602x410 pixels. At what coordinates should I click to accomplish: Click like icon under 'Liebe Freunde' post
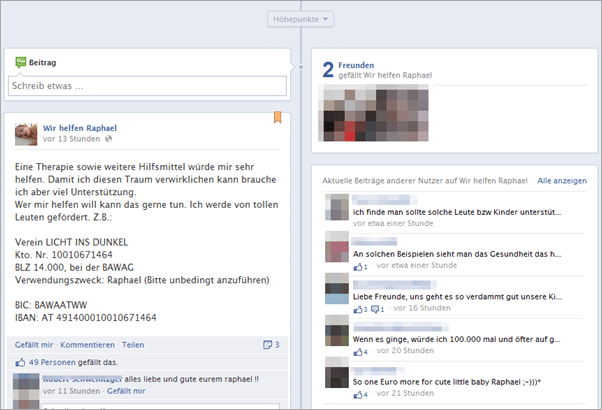click(358, 309)
